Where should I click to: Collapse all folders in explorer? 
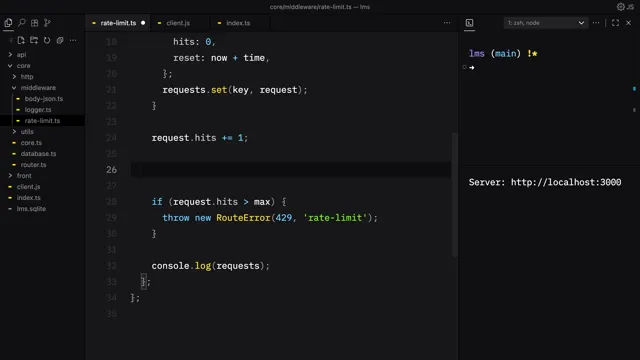click(x=60, y=40)
